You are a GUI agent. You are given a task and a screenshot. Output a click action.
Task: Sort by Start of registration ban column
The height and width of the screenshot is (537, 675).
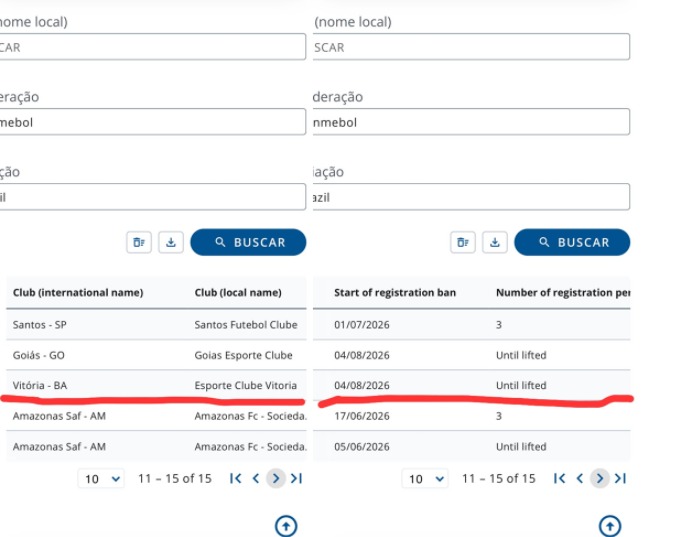point(395,292)
